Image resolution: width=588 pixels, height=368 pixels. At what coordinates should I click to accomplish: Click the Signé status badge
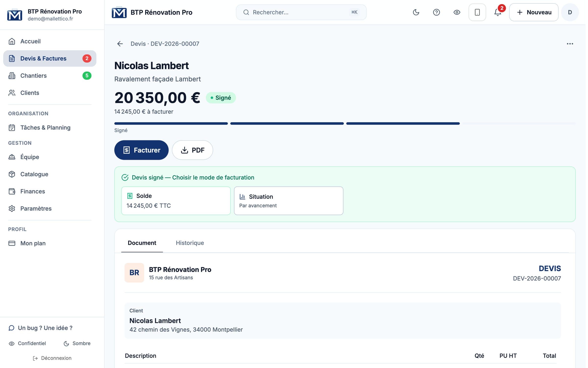coord(221,98)
